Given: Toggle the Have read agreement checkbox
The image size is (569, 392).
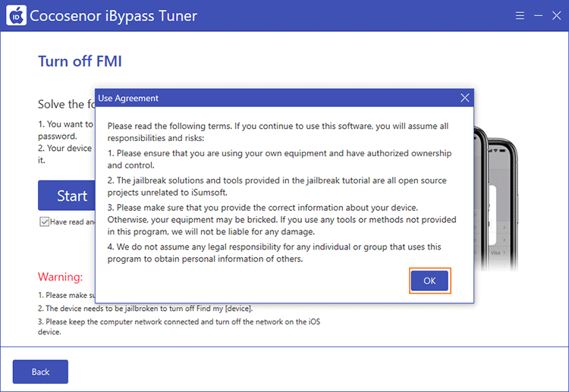Looking at the screenshot, I should coord(44,221).
